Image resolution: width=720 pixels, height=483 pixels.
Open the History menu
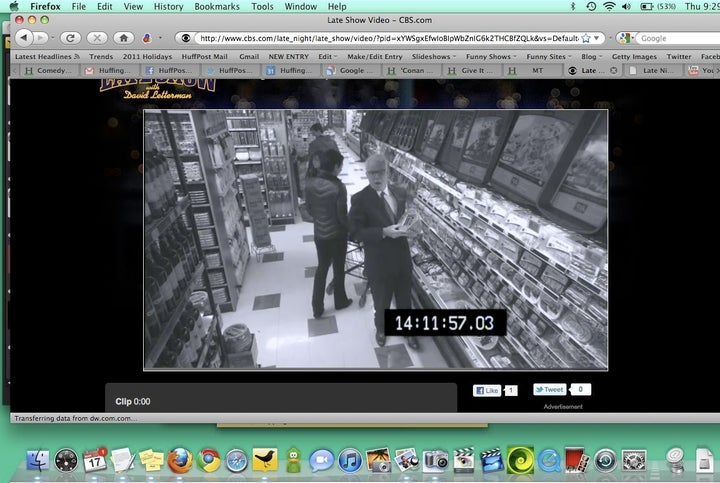click(168, 6)
